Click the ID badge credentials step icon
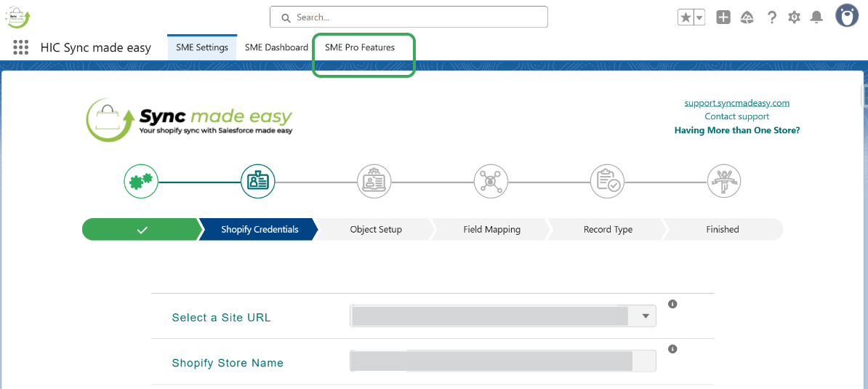This screenshot has width=868, height=389. (x=257, y=181)
